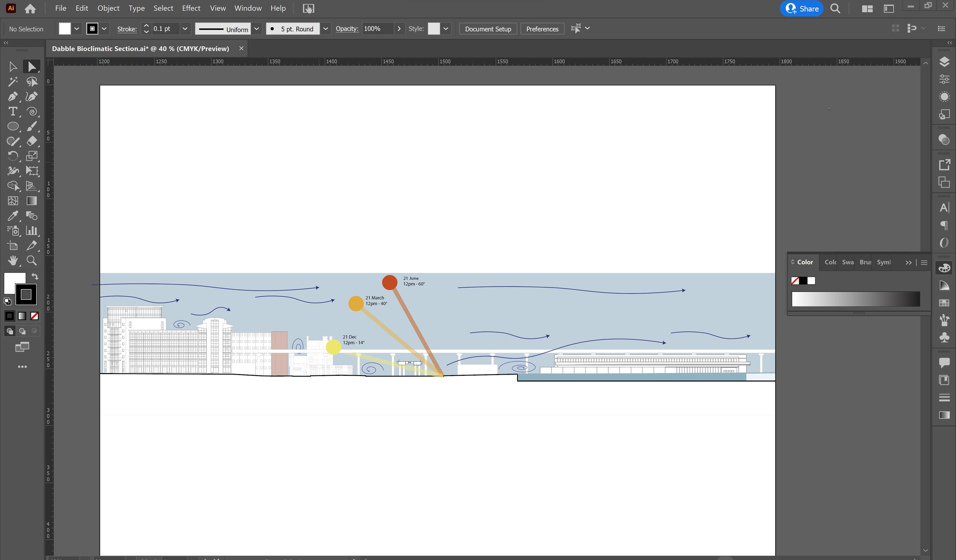Open the Uniform width profile dropdown
The width and height of the screenshot is (956, 560).
tap(257, 29)
